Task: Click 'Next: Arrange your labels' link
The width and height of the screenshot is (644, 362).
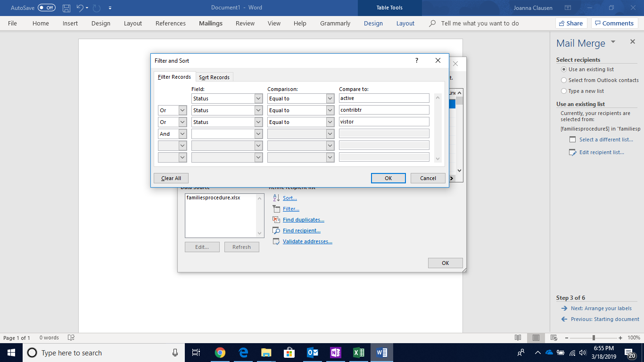Action: coord(601,308)
